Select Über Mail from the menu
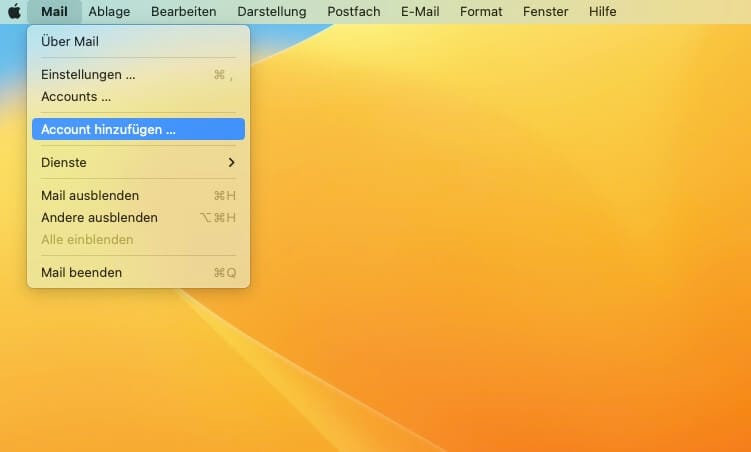Image resolution: width=751 pixels, height=452 pixels. click(x=70, y=42)
